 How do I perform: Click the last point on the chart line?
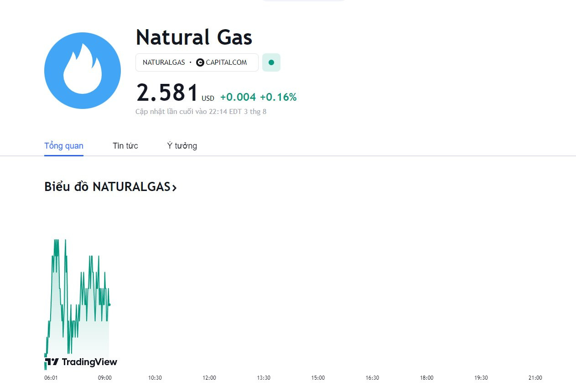click(x=109, y=304)
